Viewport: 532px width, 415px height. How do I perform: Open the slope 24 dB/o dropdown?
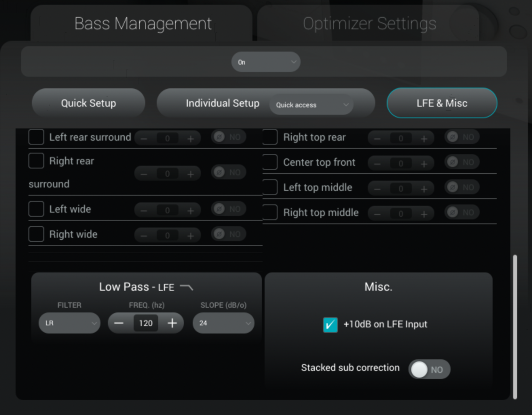click(223, 323)
